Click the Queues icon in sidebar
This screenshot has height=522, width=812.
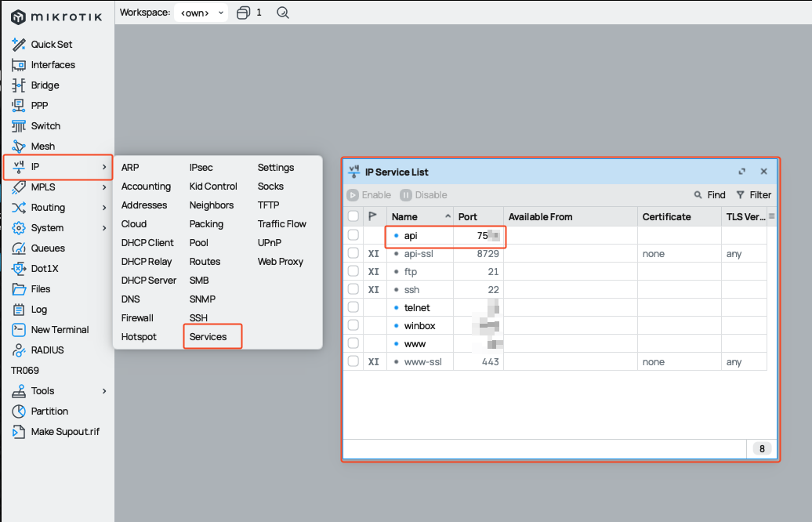pos(19,248)
